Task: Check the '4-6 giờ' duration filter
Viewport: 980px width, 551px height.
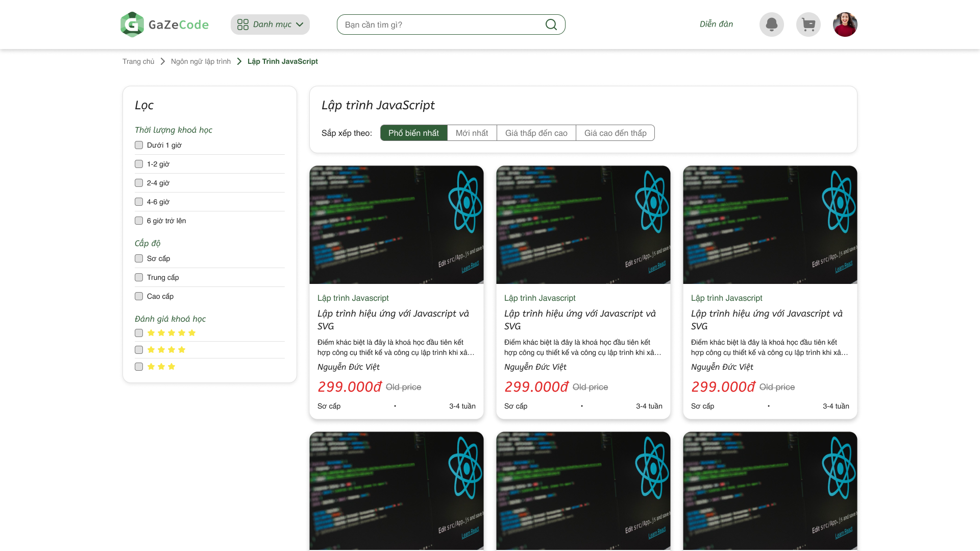Action: [x=139, y=202]
